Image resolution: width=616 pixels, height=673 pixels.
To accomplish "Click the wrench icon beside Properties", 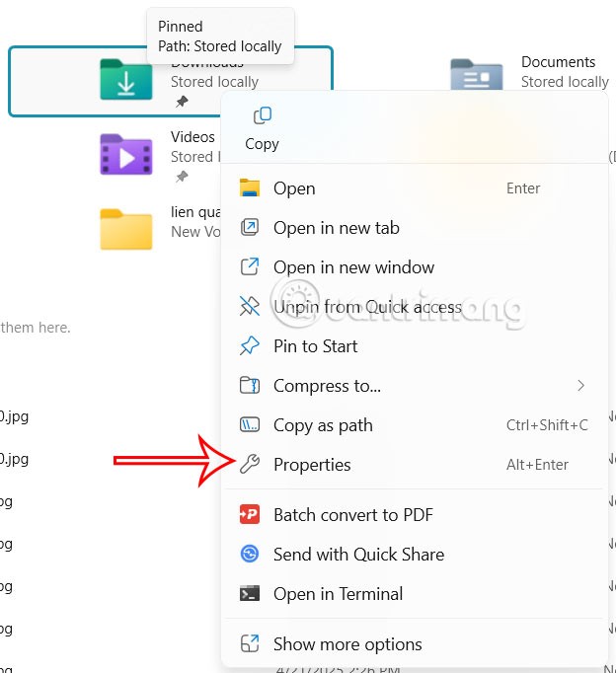I will pos(250,465).
